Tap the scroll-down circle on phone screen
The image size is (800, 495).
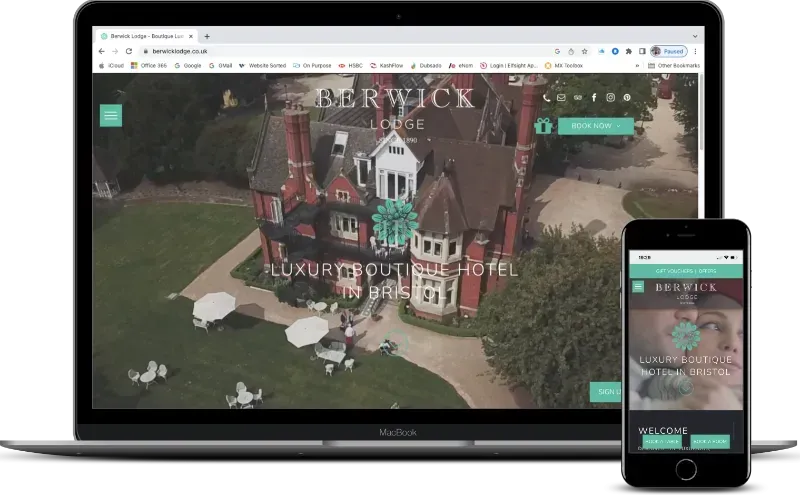tap(686, 388)
